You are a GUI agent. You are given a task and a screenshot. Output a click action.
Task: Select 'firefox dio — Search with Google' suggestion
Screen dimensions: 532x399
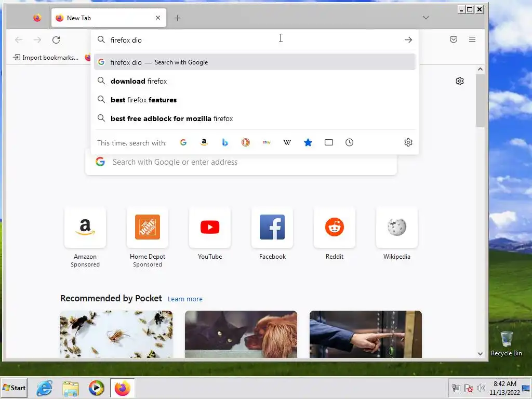point(255,62)
